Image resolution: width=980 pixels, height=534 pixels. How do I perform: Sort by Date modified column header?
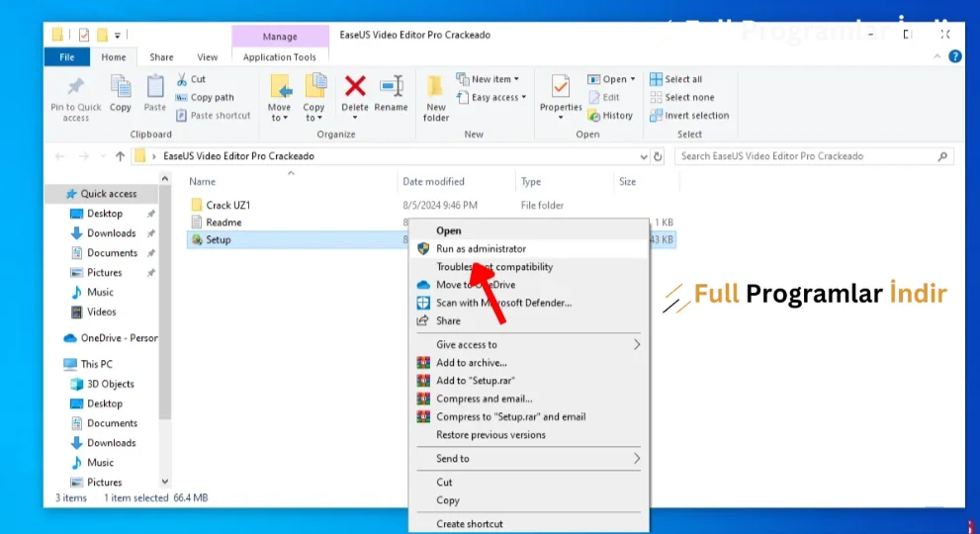pos(456,182)
